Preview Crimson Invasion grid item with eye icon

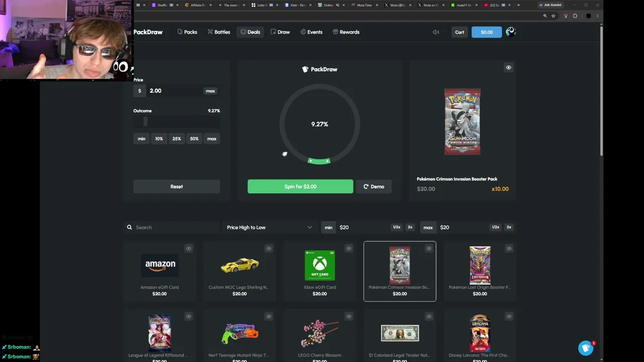coord(429,248)
